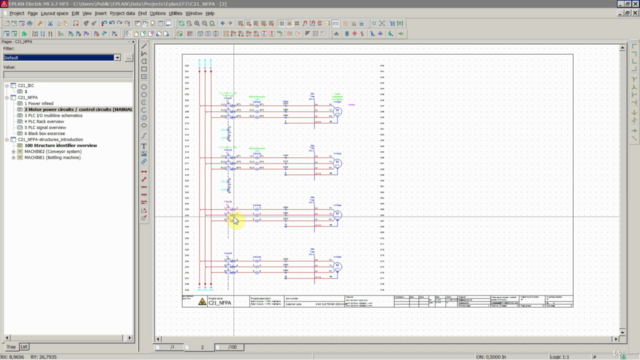Select page 1 Power infeed

click(39, 104)
